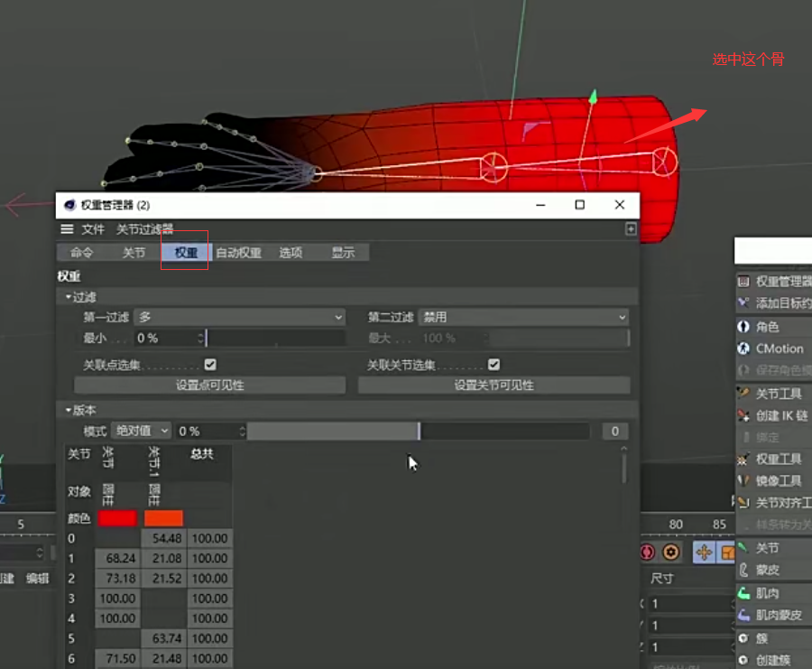Open the 模式 绝对值 dropdown
The image size is (812, 669).
[x=141, y=431]
